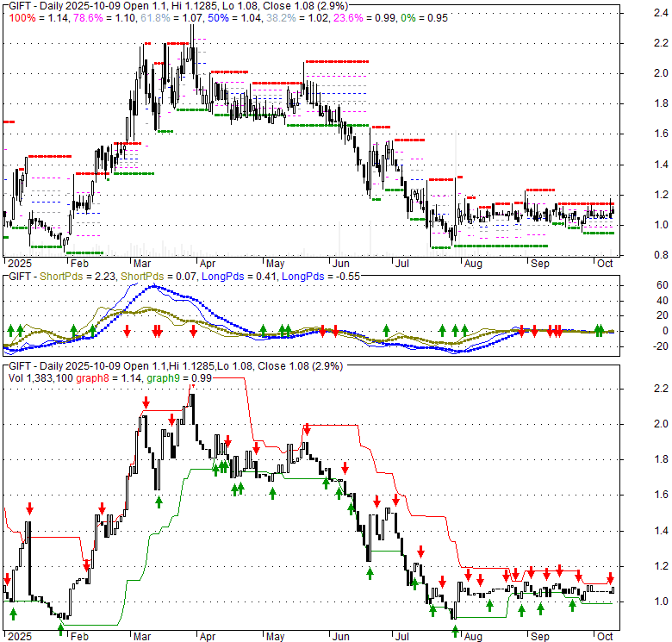
Task: Click the 60 value on the oscillator axis
Action: 663,285
